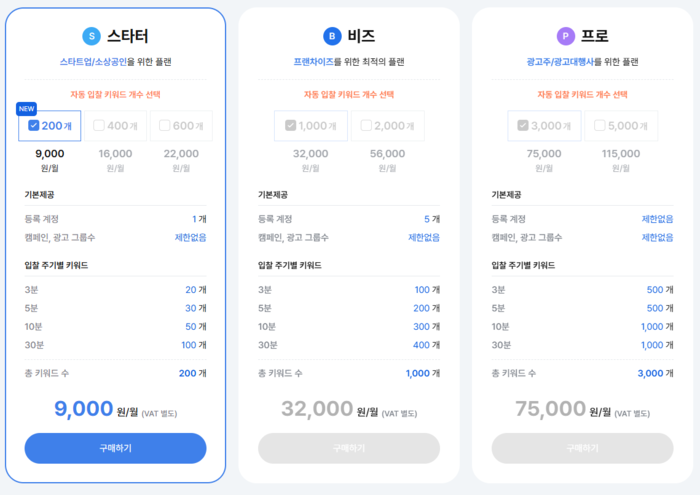Click the blue 구매하기 button for Starter
This screenshot has height=495, width=700.
point(115,448)
